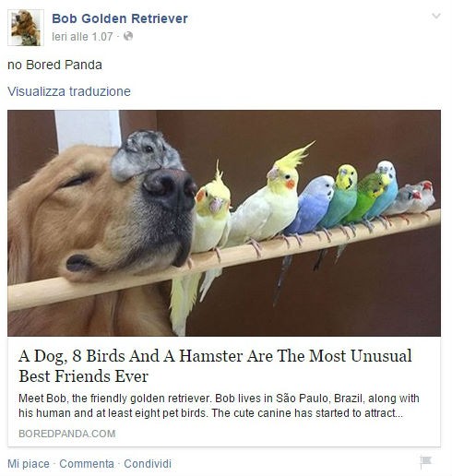Image resolution: width=452 pixels, height=476 pixels.
Task: Click the public globe privacy icon
Action: [128, 36]
